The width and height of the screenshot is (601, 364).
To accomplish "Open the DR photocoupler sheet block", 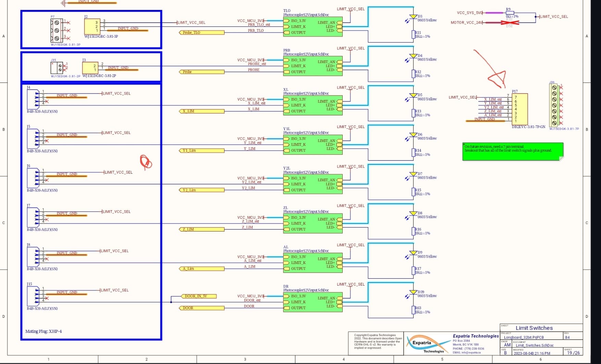I will pos(313,302).
